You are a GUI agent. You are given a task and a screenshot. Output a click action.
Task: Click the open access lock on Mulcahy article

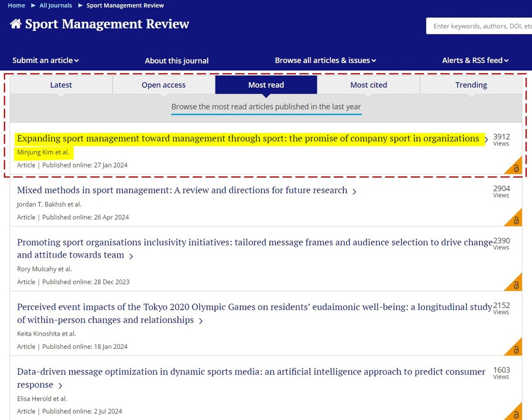pos(516,285)
